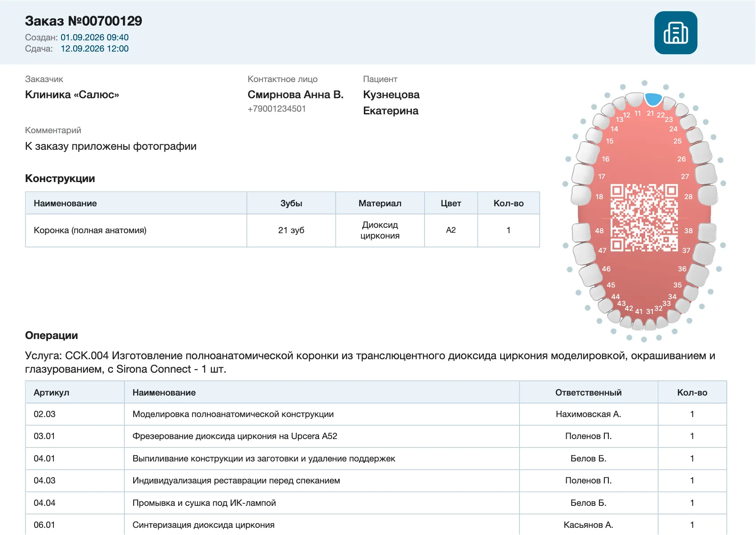Image resolution: width=756 pixels, height=535 pixels.
Task: Click tooth number 16 label on the chart
Action: [606, 159]
